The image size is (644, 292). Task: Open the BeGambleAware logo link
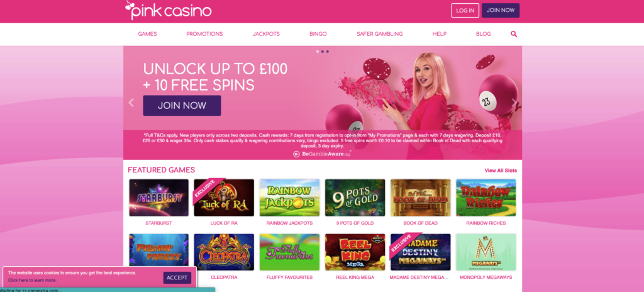[x=323, y=154]
